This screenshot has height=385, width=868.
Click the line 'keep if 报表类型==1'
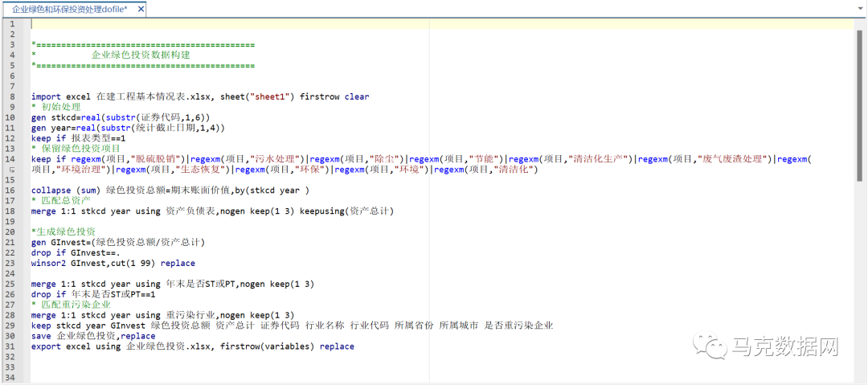pyautogui.click(x=79, y=138)
